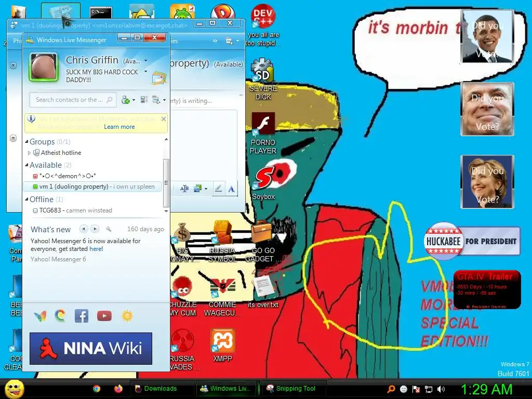The height and width of the screenshot is (399, 532).
Task: Open the GO GO GADGET briefcase icon
Action: (263, 242)
